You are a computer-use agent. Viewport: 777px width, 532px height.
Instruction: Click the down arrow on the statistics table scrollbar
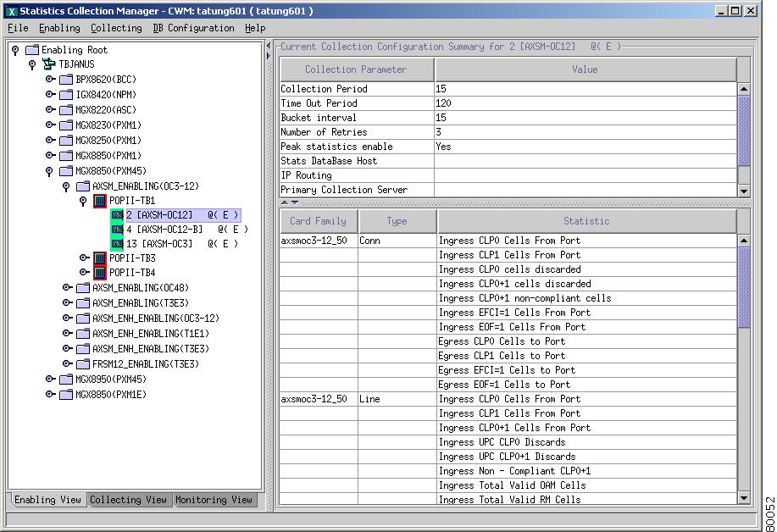[x=744, y=498]
